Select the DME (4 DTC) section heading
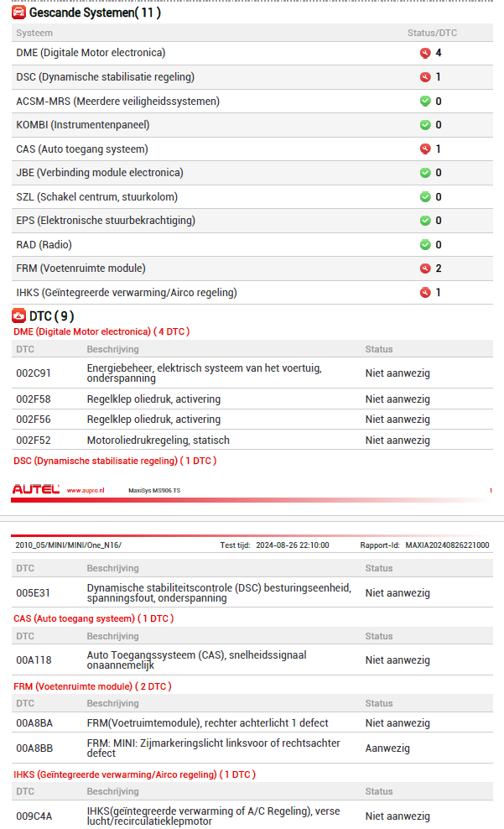 [x=101, y=331]
